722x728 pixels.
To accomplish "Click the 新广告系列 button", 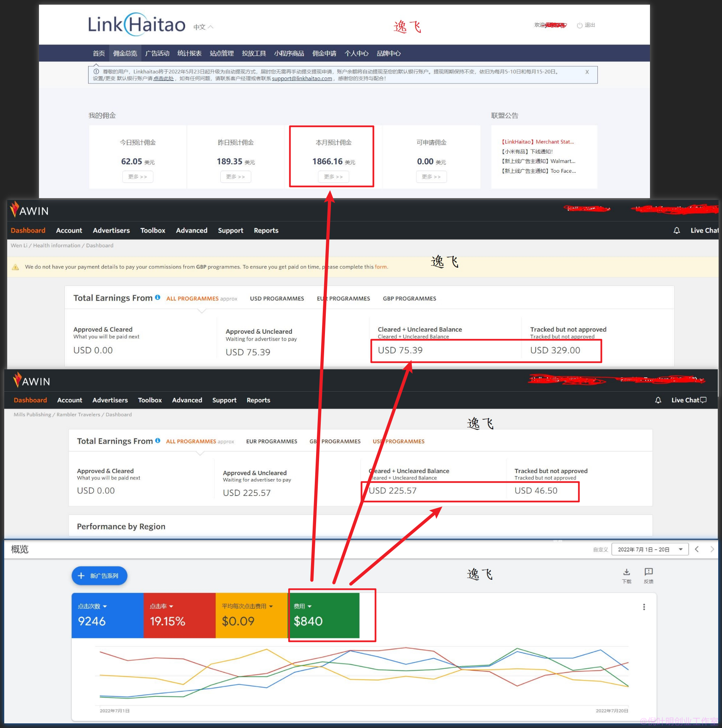I will click(99, 576).
